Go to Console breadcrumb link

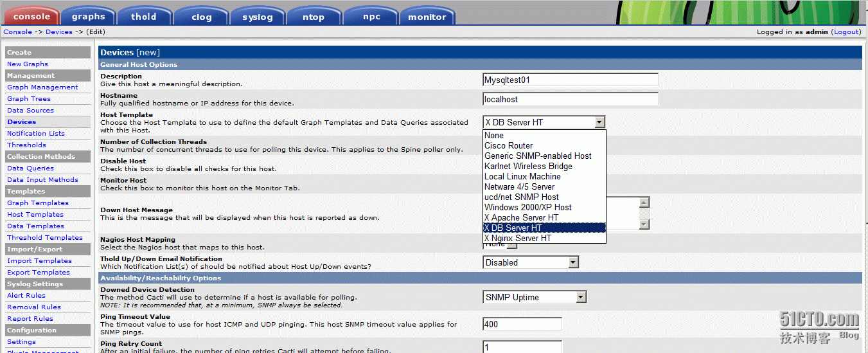tap(17, 32)
